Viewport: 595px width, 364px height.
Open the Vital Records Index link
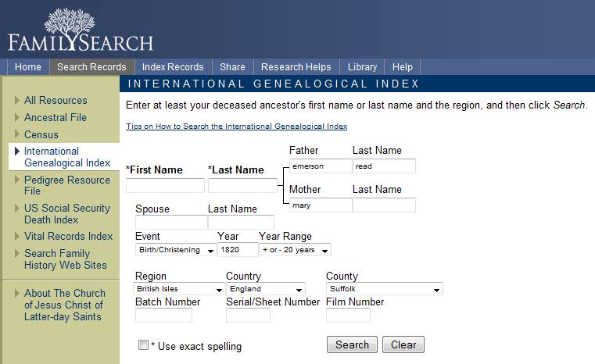(x=69, y=236)
